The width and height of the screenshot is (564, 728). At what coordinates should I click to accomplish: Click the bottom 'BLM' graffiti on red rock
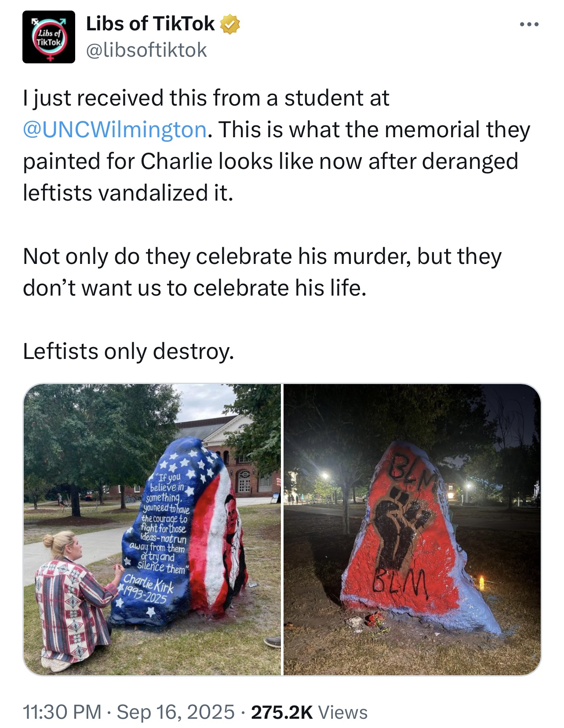click(401, 582)
